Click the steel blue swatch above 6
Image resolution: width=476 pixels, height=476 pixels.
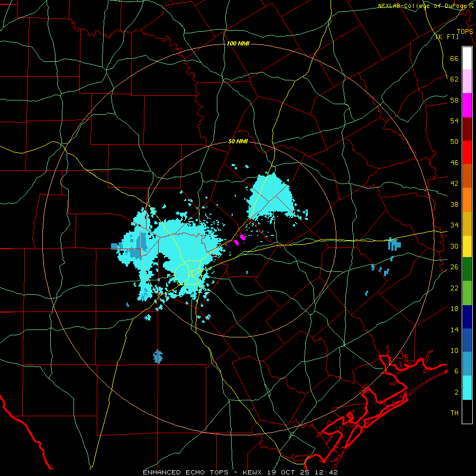[467, 364]
